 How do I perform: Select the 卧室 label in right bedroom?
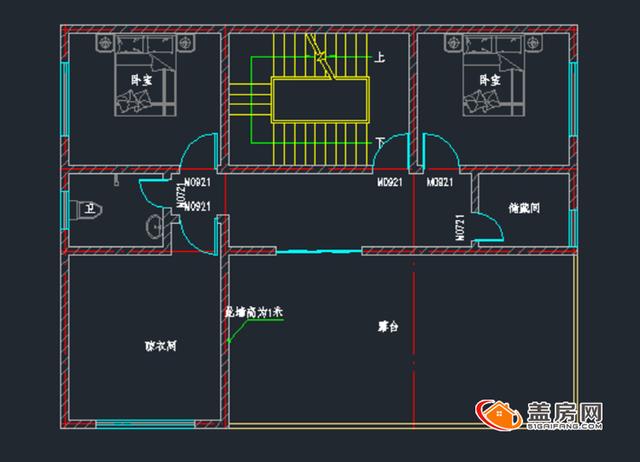point(489,80)
